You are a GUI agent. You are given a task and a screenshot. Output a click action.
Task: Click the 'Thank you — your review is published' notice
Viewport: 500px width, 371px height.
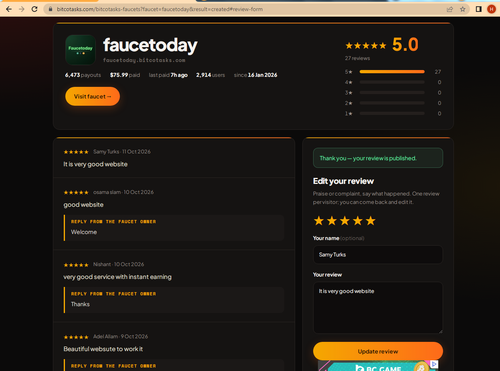(378, 158)
